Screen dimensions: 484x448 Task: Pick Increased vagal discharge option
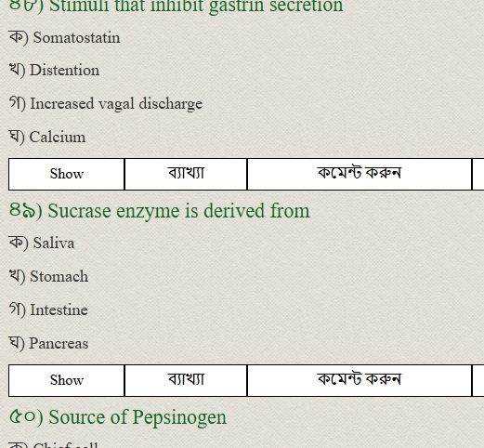pyautogui.click(x=106, y=104)
